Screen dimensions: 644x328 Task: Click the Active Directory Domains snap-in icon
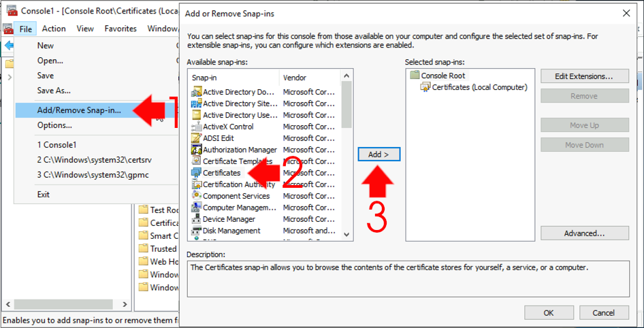(x=197, y=92)
